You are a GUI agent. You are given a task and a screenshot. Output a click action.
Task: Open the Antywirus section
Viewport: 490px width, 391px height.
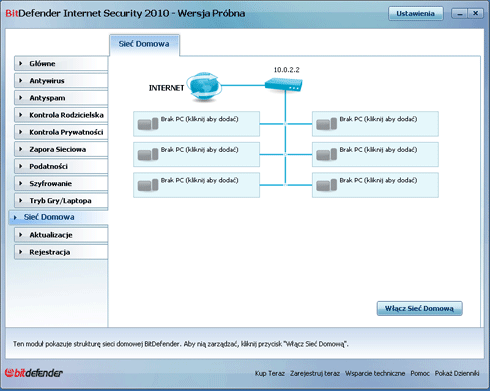(x=61, y=81)
